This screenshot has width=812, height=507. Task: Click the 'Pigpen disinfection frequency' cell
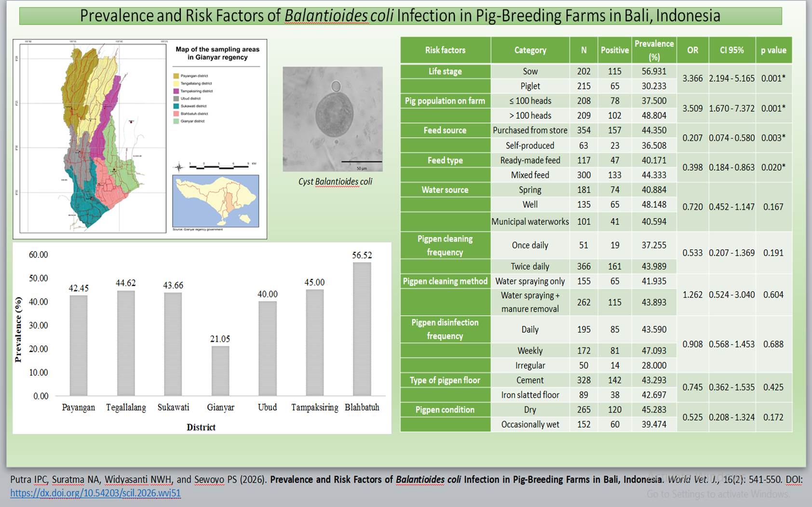point(445,329)
